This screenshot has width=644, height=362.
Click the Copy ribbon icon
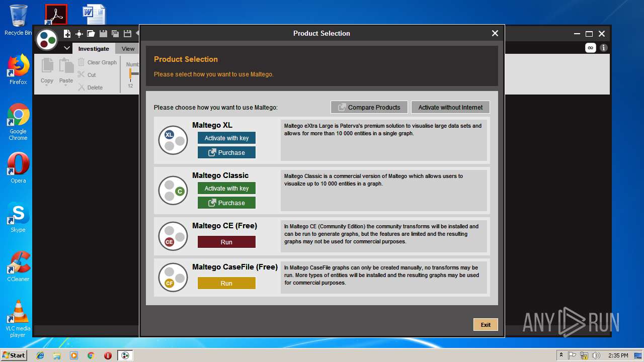[47, 66]
